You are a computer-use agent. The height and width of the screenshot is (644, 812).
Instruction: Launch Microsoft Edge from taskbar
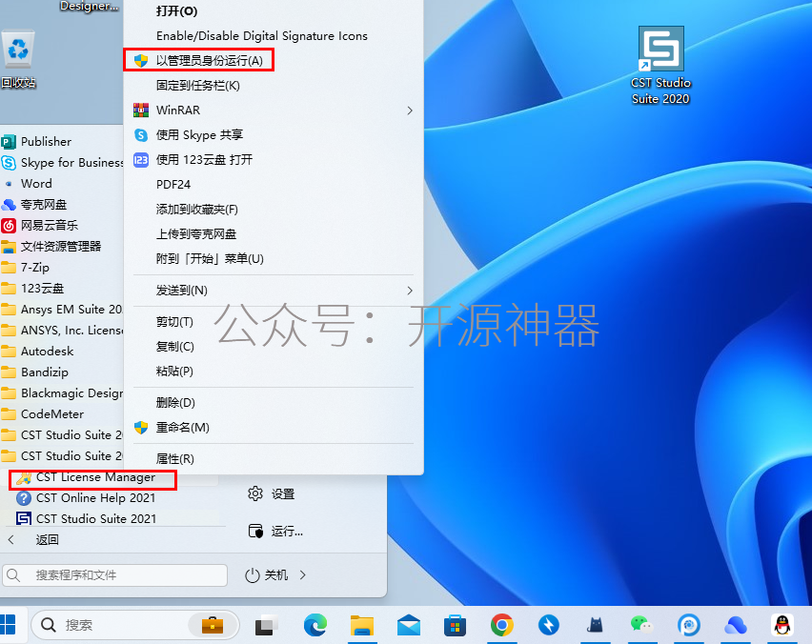point(315,625)
